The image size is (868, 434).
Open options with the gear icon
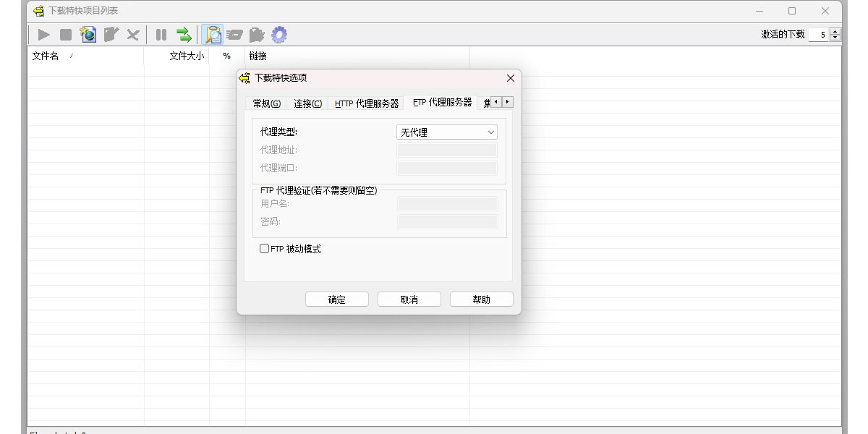279,34
